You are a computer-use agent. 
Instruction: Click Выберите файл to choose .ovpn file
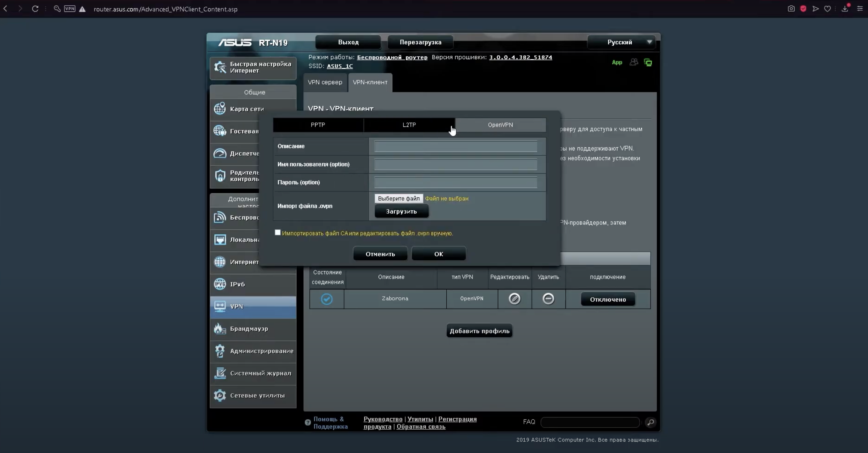pos(399,198)
